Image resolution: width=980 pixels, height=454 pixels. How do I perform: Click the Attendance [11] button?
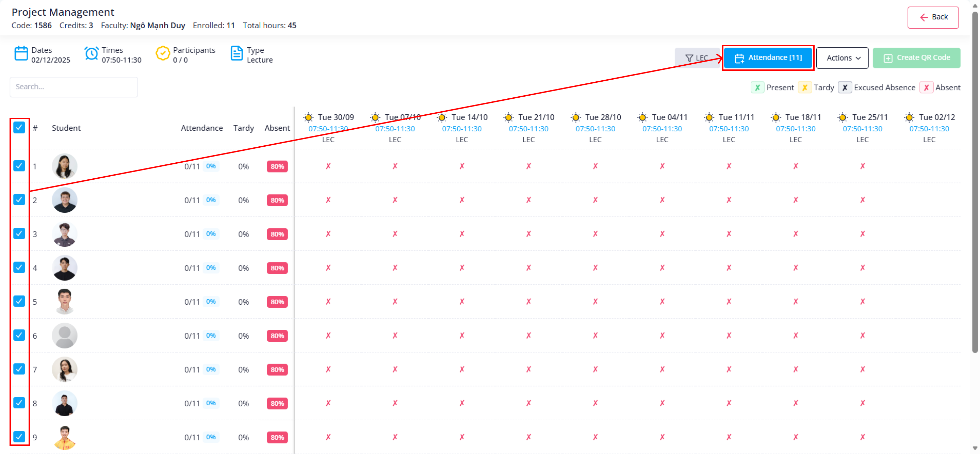(768, 58)
